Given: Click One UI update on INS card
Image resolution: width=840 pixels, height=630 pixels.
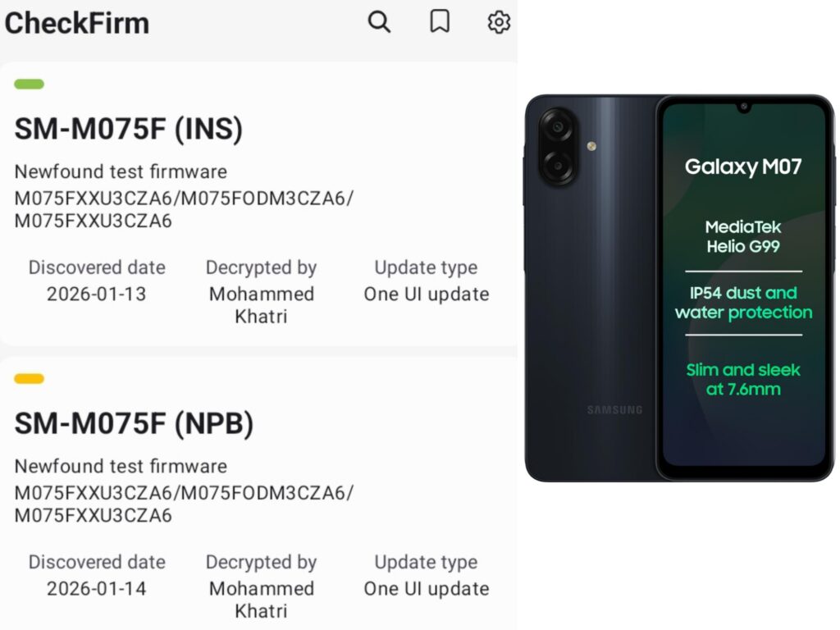Looking at the screenshot, I should tap(427, 294).
